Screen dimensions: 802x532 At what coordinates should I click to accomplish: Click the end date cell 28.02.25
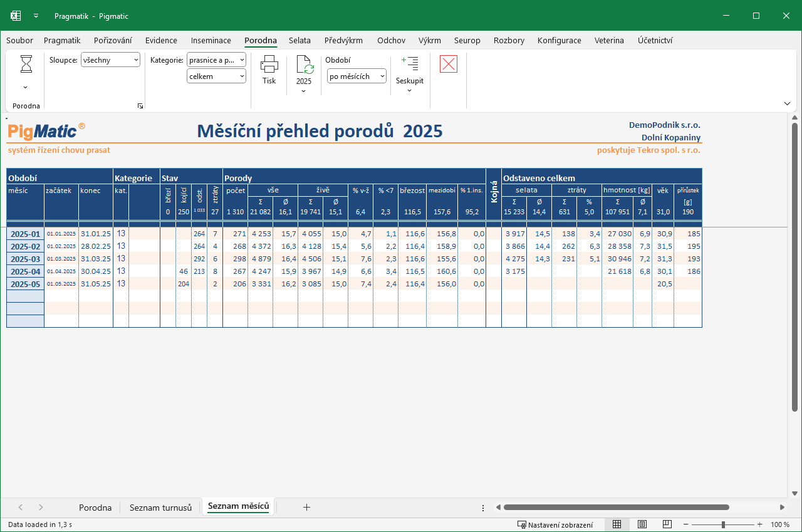click(x=96, y=246)
